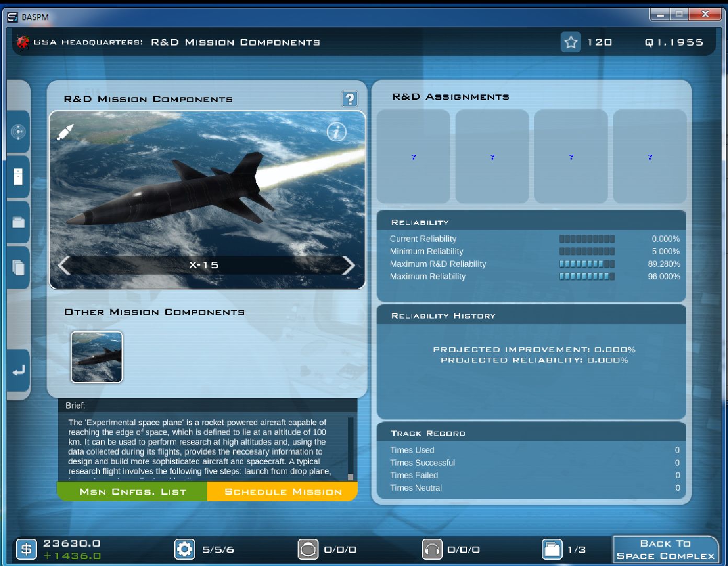Select second R&D assignment slot
This screenshot has width=728, height=566.
492,156
